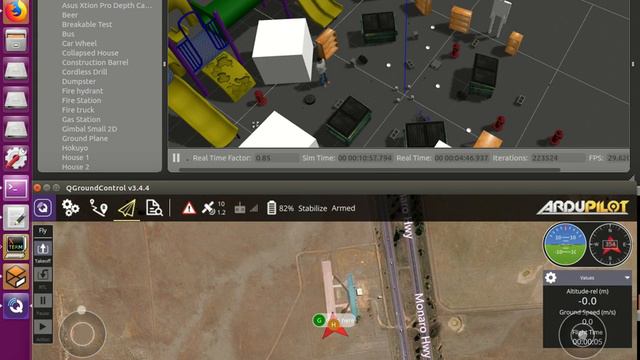Pause the Gazebo simulation
This screenshot has width=640, height=360.
tap(176, 158)
